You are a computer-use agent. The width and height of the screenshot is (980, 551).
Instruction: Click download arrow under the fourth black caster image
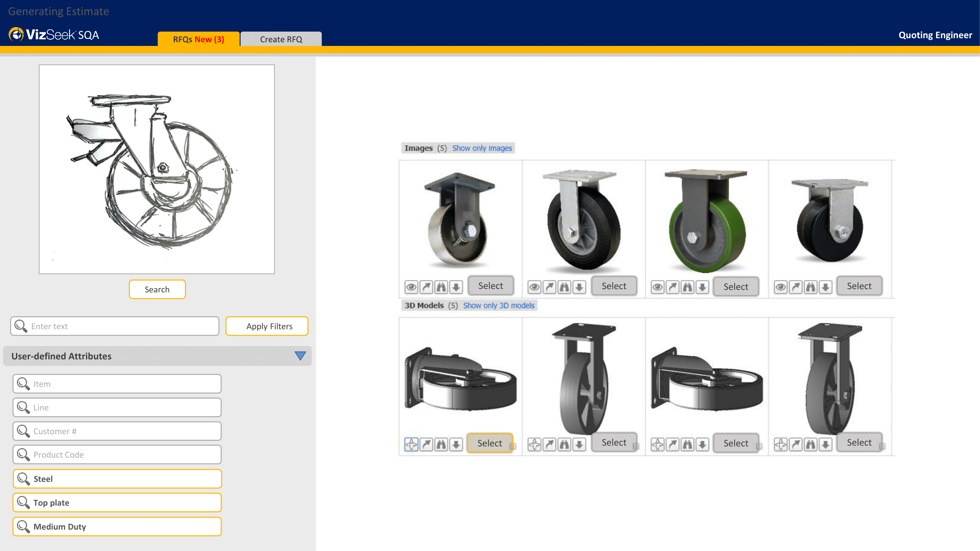[826, 287]
